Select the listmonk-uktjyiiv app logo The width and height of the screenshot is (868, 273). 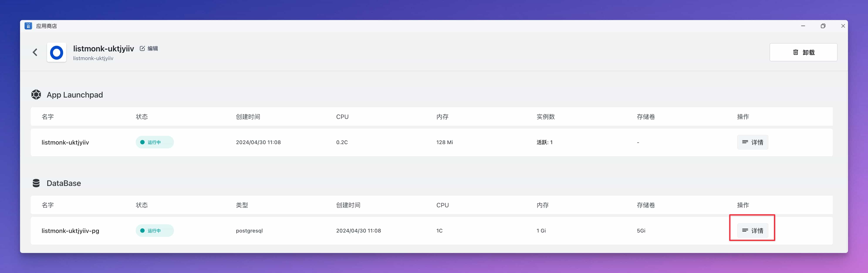(56, 52)
